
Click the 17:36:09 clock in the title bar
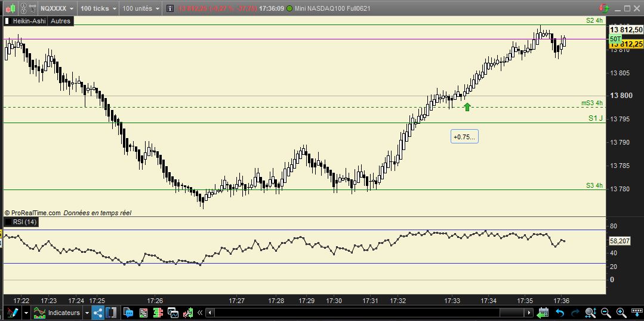coord(270,8)
